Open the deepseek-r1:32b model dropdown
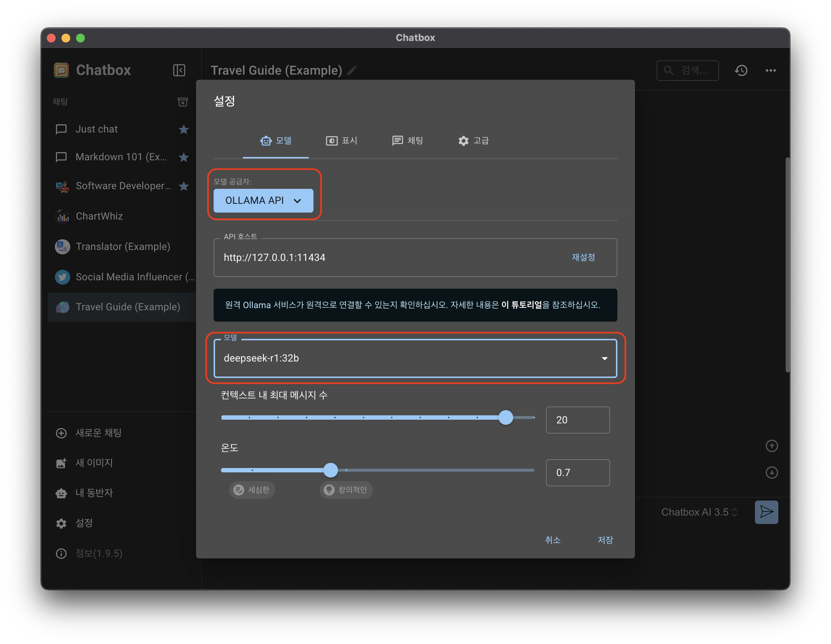Image resolution: width=831 pixels, height=644 pixels. (x=415, y=358)
